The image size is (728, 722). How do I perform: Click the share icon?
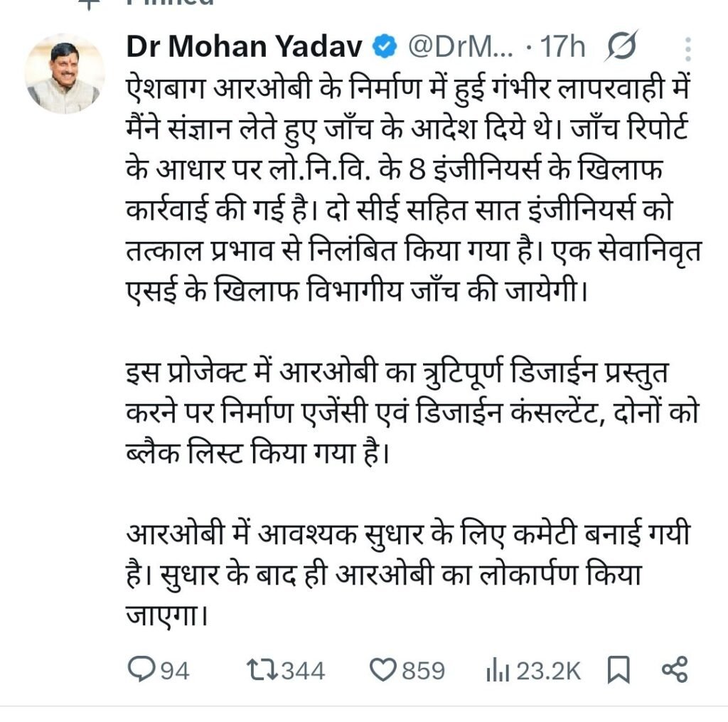click(x=674, y=669)
